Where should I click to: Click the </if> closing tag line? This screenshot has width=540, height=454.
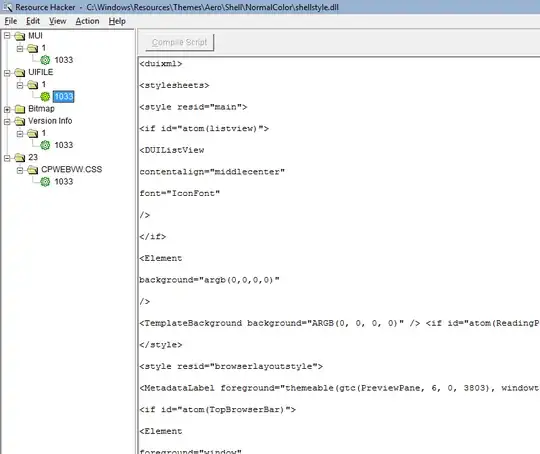point(153,237)
